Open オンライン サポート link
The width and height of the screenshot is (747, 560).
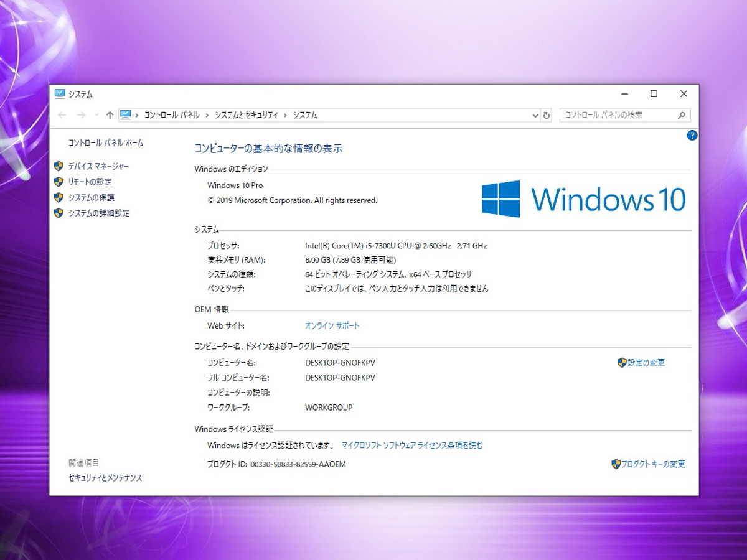(x=332, y=325)
